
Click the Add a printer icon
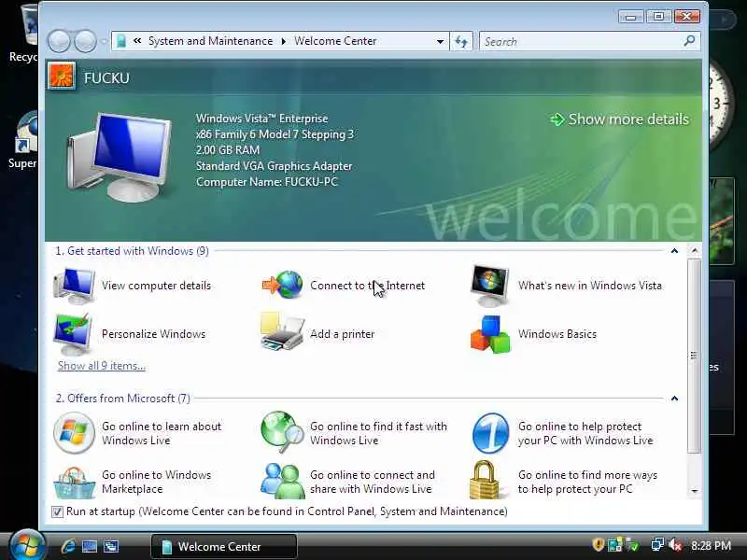tap(282, 332)
